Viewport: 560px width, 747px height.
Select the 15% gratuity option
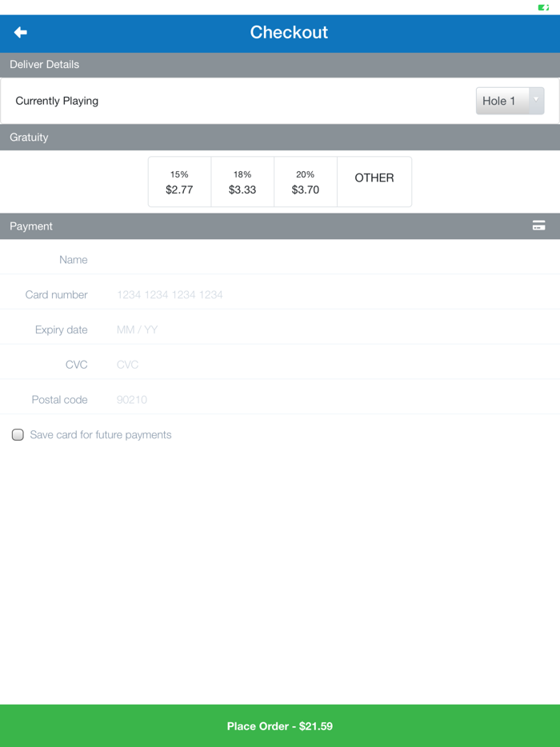pos(180,182)
